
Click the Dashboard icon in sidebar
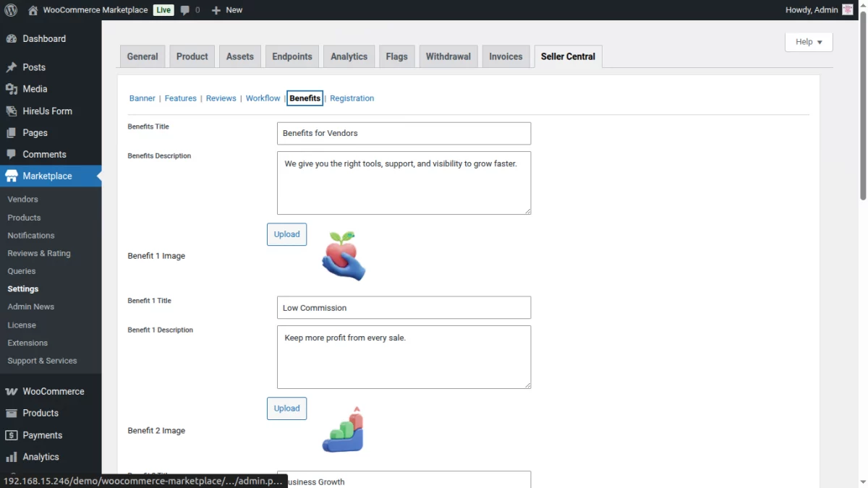(x=12, y=39)
